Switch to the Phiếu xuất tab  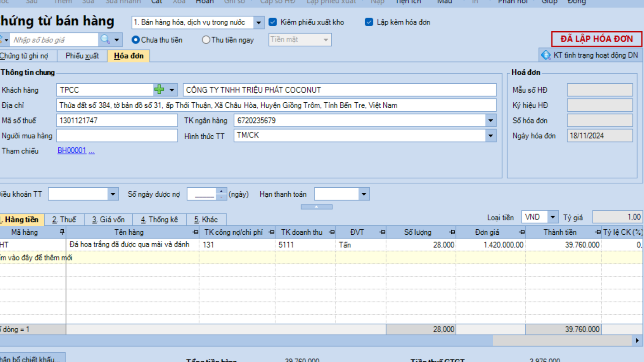pos(82,56)
